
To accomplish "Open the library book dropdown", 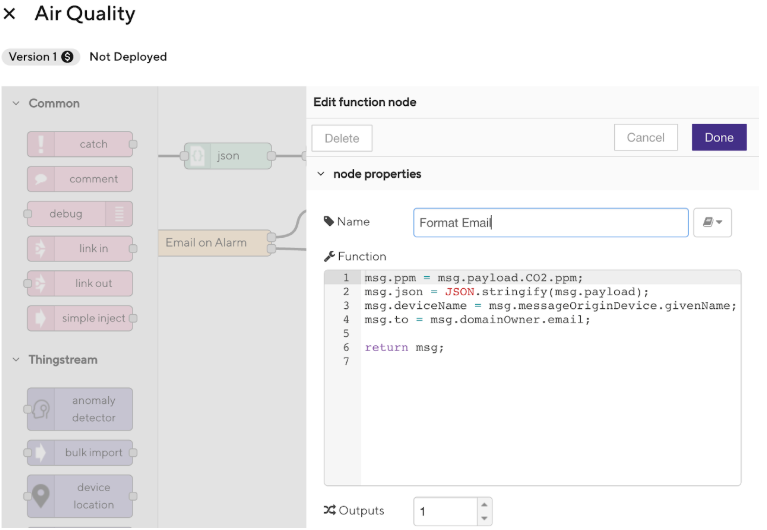I will pos(712,223).
